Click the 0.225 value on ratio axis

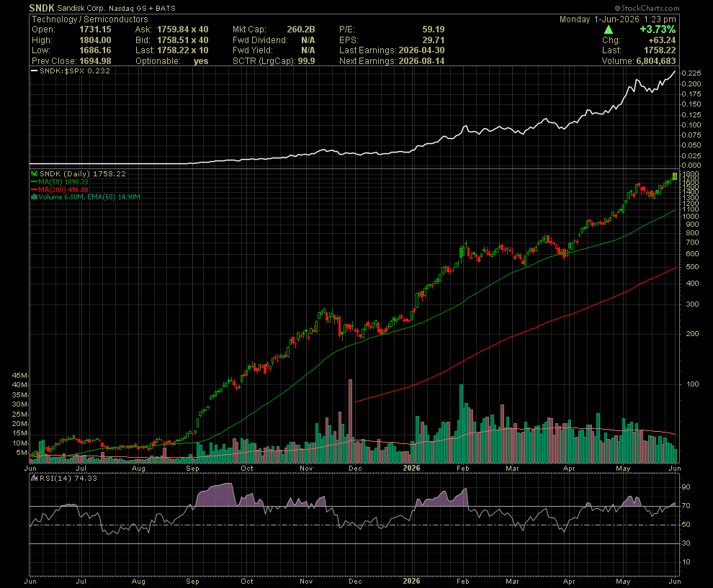click(x=691, y=73)
